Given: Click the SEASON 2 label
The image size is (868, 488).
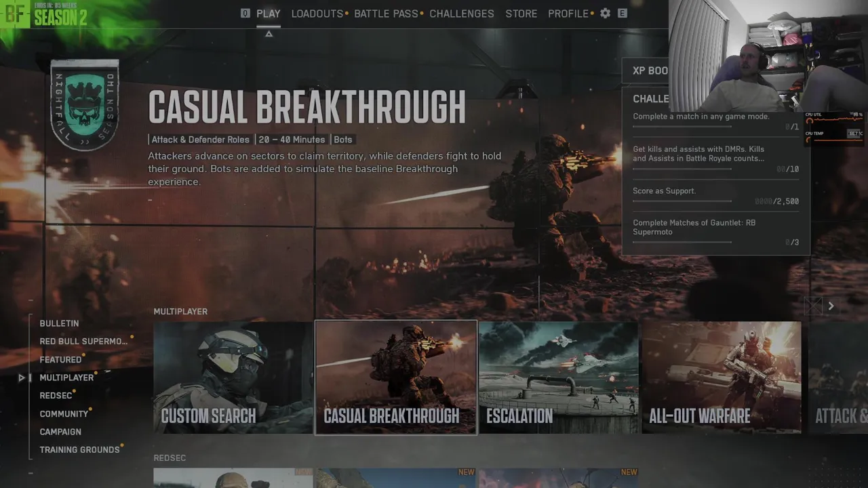Looking at the screenshot, I should [x=60, y=18].
